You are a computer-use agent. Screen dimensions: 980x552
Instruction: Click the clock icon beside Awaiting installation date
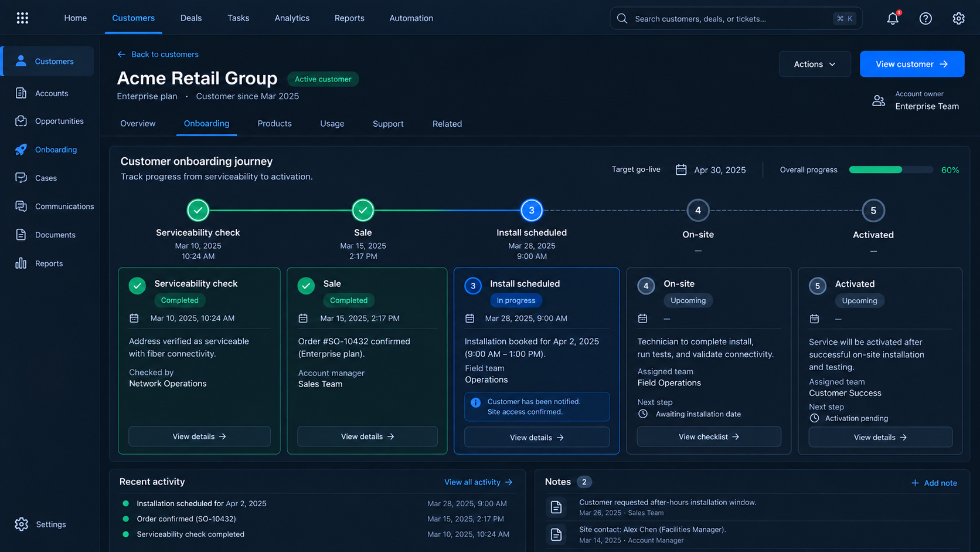643,414
